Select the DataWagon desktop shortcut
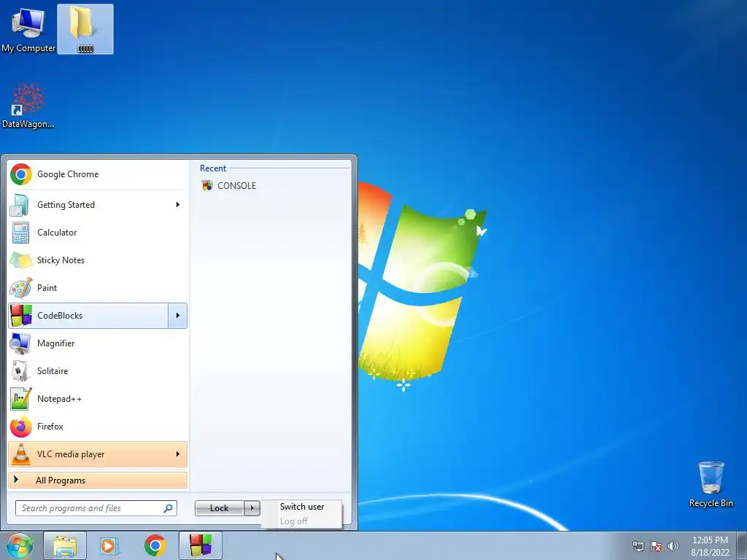This screenshot has height=560, width=747. tap(28, 106)
